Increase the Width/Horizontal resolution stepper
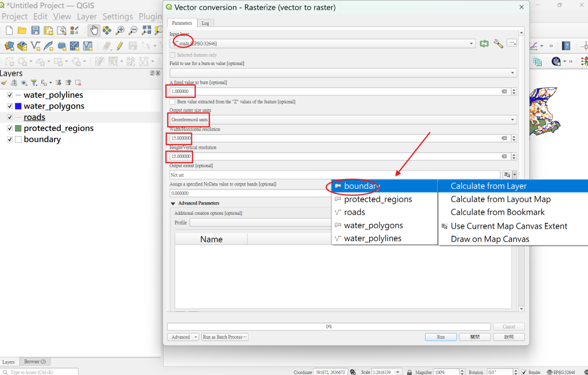Image resolution: width=588 pixels, height=375 pixels. [514, 137]
